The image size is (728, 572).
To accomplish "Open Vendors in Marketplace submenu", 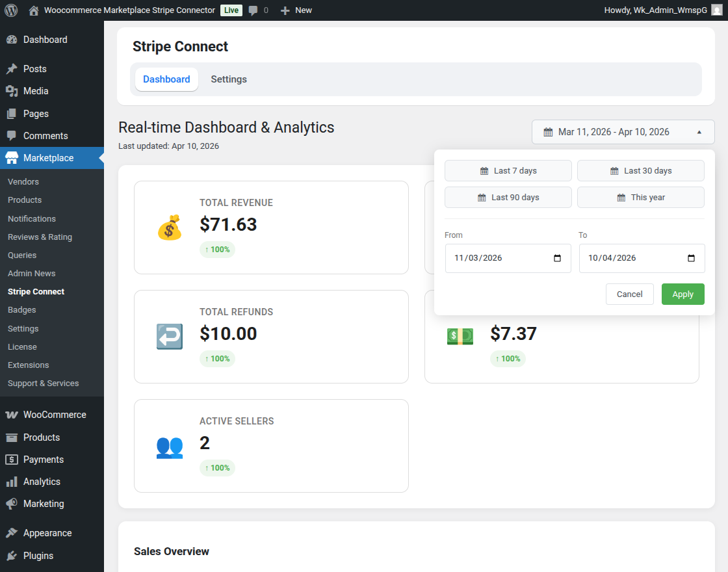I will pos(23,182).
